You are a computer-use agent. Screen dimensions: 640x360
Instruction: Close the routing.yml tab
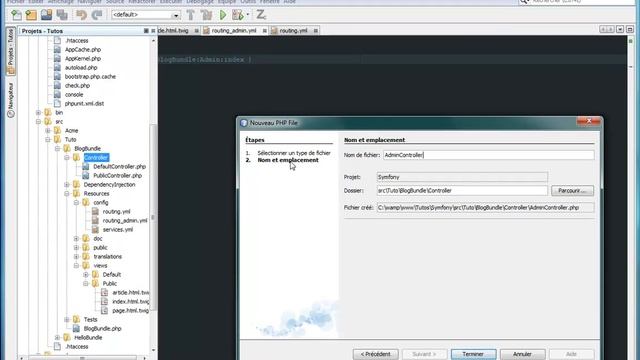pos(316,31)
